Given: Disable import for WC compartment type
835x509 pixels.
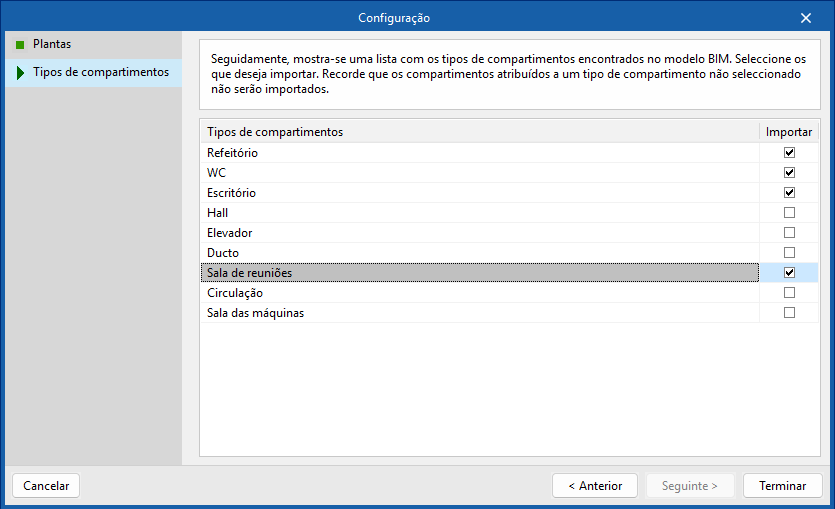Looking at the screenshot, I should (x=789, y=173).
